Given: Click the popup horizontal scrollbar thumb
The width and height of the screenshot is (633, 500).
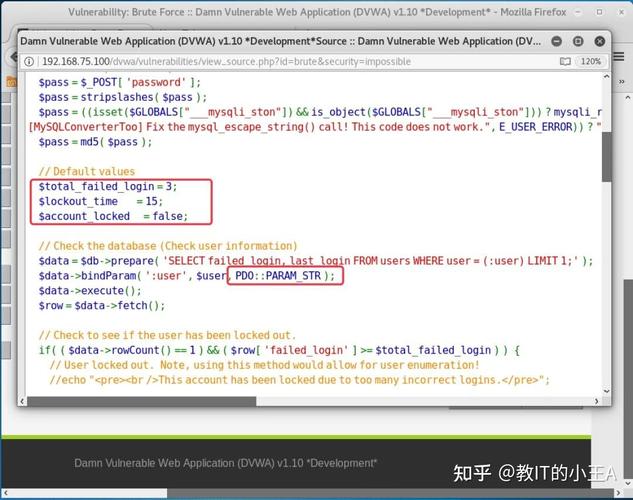Looking at the screenshot, I should [x=142, y=401].
